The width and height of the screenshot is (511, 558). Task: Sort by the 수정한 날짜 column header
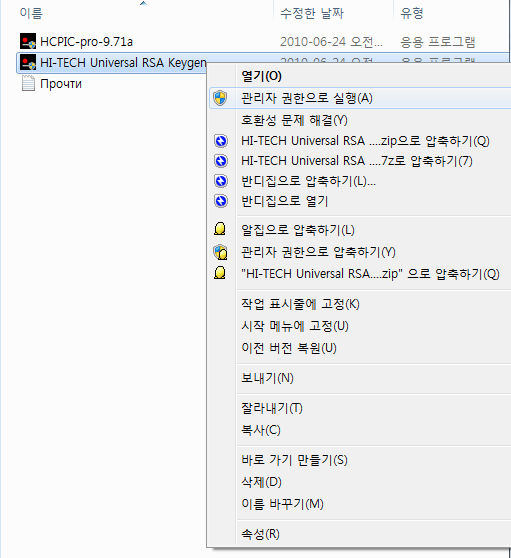[x=333, y=13]
